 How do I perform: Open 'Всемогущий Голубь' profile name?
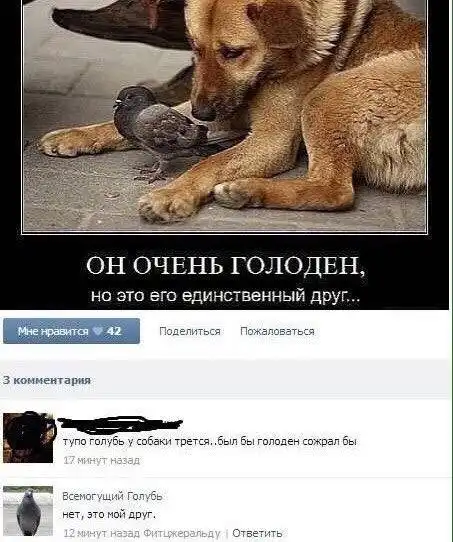112,496
